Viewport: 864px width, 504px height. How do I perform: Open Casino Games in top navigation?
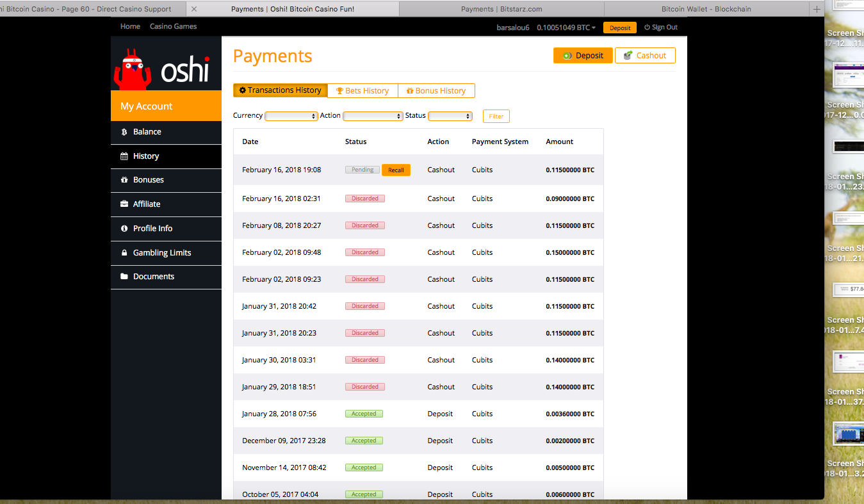tap(173, 26)
